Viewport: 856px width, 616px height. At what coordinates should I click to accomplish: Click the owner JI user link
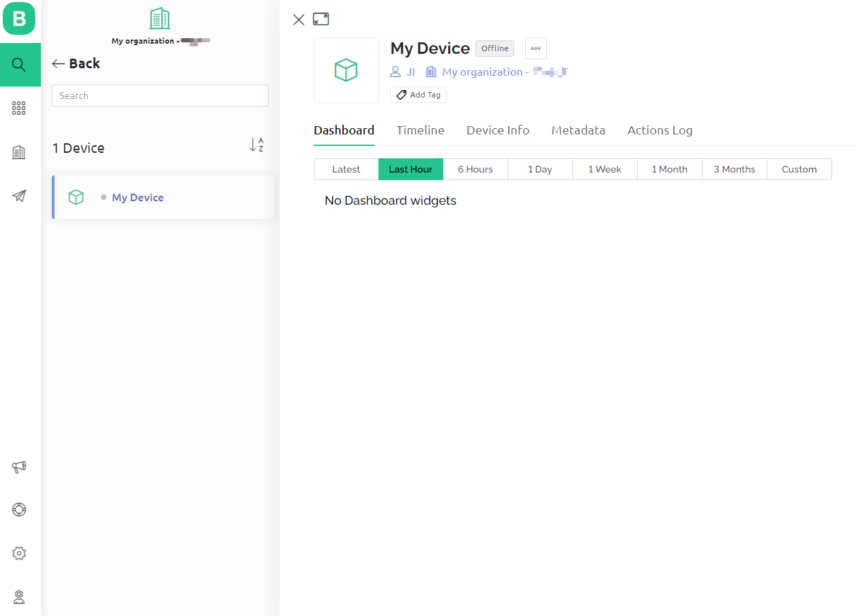point(402,72)
